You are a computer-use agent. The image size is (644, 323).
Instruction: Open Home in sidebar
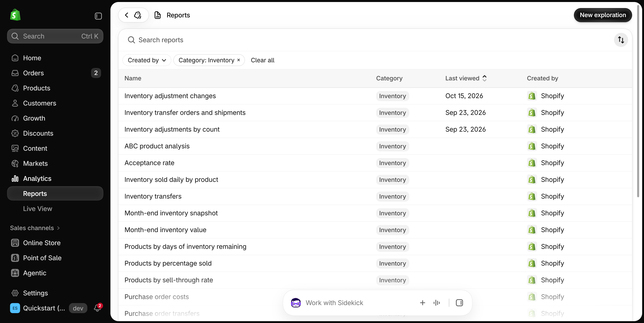[x=55, y=58]
